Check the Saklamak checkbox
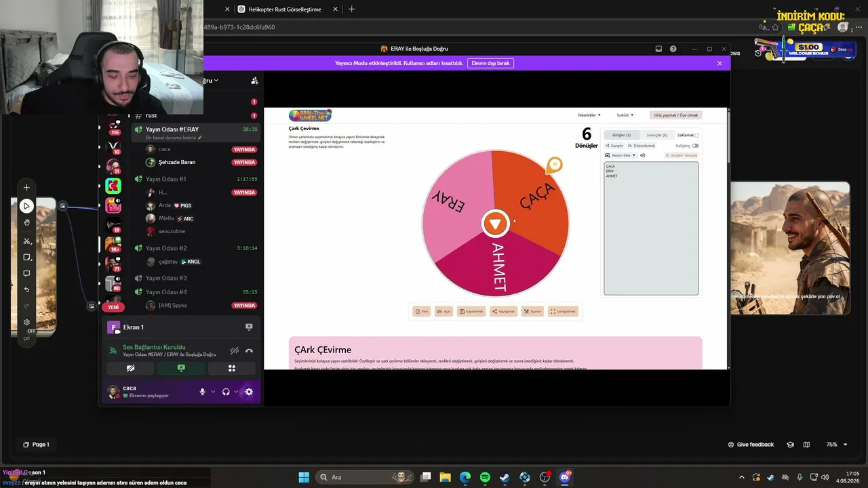 pyautogui.click(x=696, y=135)
